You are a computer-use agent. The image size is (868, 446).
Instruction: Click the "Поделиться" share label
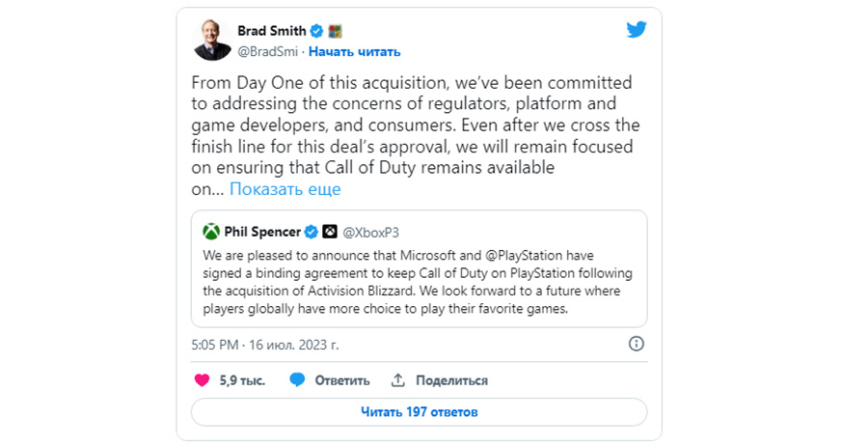[x=452, y=380]
